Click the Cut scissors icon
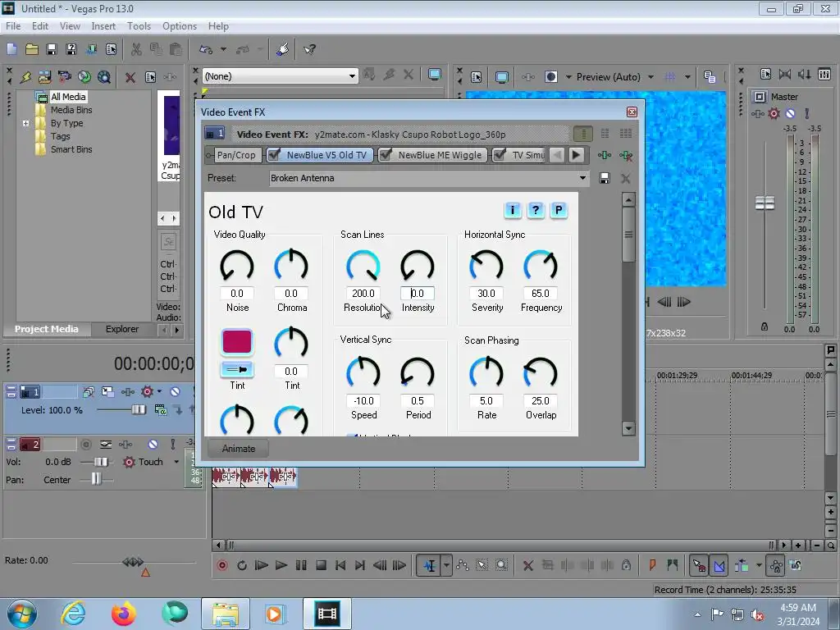 click(x=137, y=49)
